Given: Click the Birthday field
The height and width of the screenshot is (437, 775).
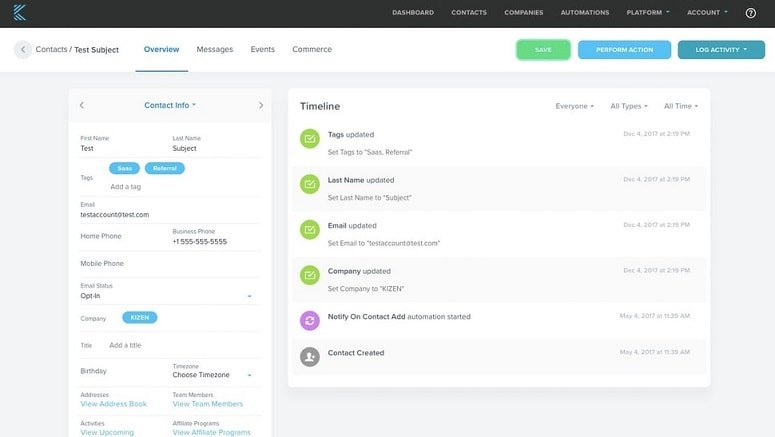Looking at the screenshot, I should pos(93,371).
